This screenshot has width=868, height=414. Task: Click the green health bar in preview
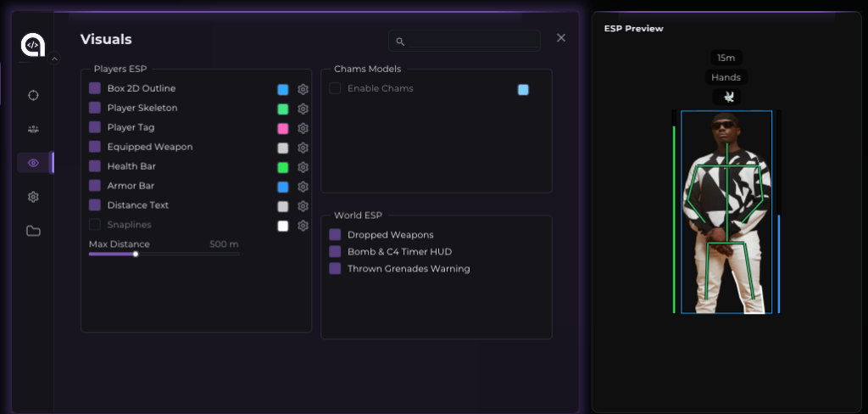[674, 220]
